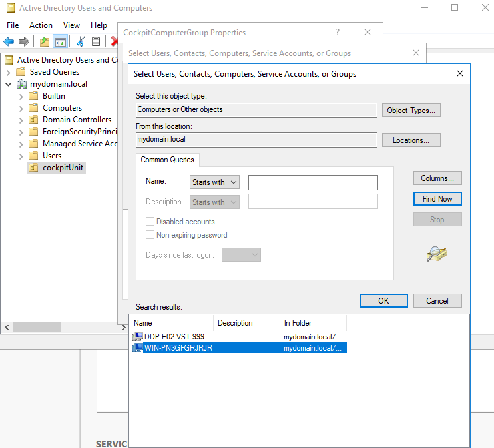Go back with the blue arrow toolbar icon
Screen dimensions: 494x448
[9, 41]
